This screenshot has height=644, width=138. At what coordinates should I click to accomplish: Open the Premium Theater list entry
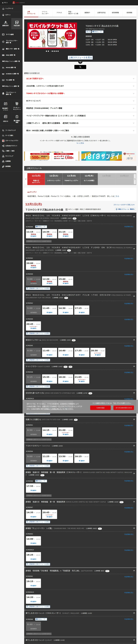(x=11, y=42)
